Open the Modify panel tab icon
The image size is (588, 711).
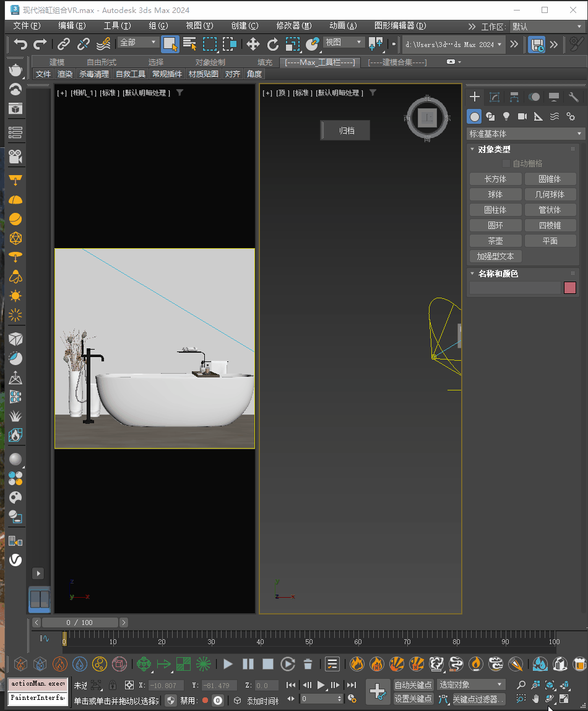tap(494, 97)
